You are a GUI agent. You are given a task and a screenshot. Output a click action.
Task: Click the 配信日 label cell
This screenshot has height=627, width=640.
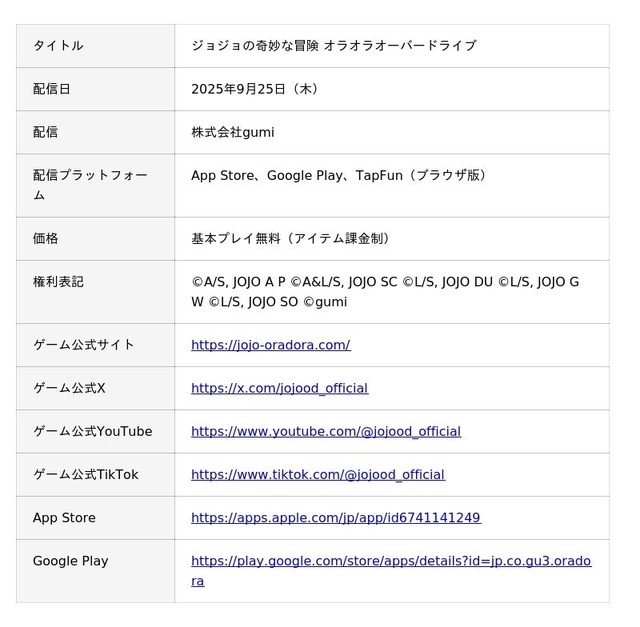[x=96, y=89]
